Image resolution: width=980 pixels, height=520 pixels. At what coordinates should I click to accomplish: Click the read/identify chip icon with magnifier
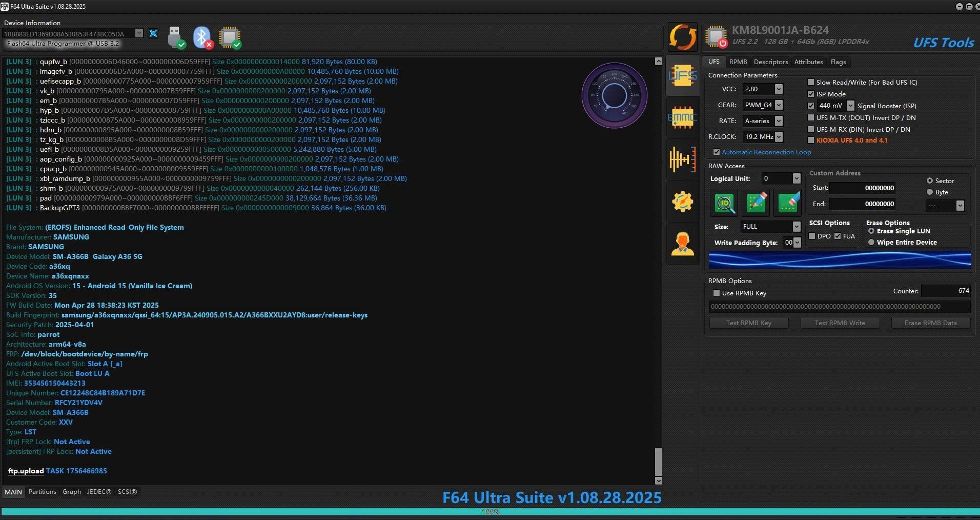pos(724,203)
